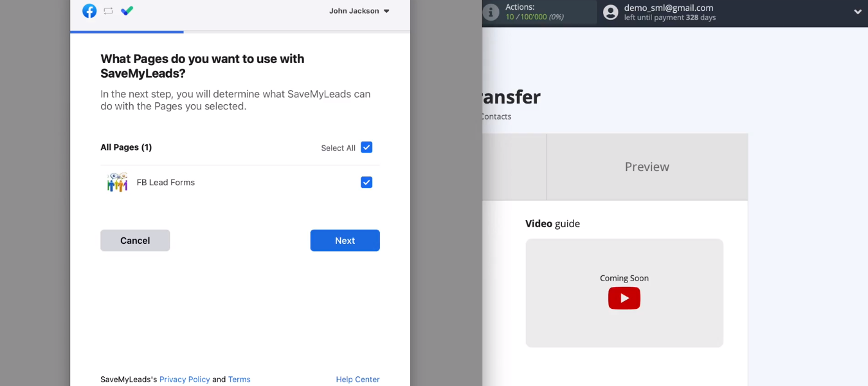Viewport: 868px width, 386px height.
Task: Open the Help Center link
Action: (x=357, y=380)
